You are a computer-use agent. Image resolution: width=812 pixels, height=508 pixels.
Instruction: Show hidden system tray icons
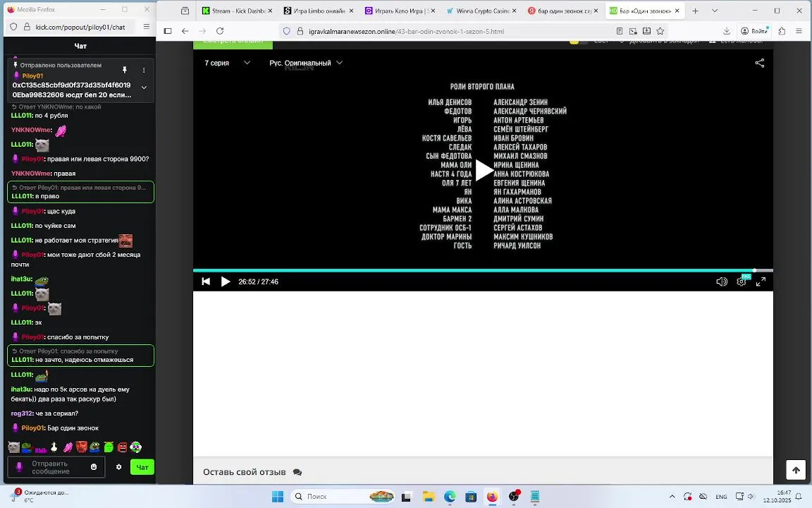(672, 497)
